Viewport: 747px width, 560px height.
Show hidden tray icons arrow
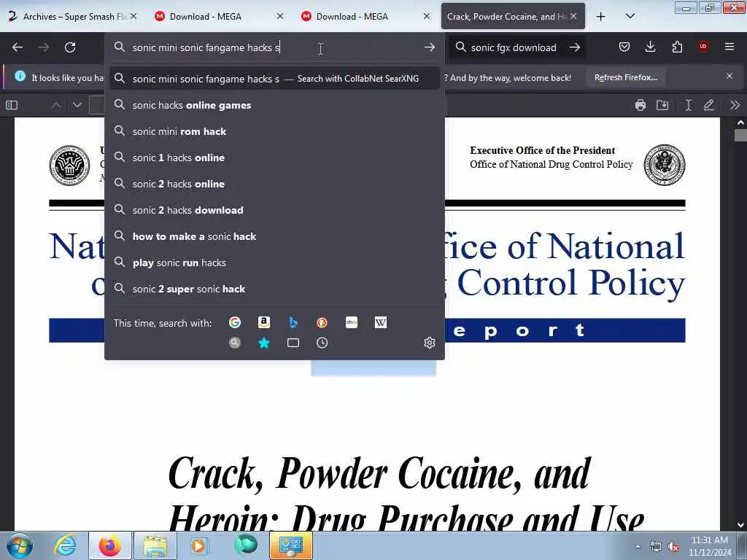[638, 547]
